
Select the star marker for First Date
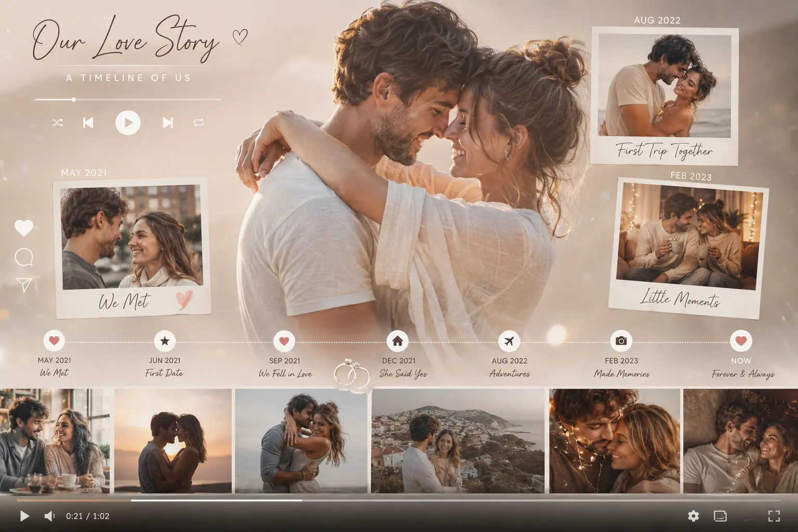(x=165, y=341)
